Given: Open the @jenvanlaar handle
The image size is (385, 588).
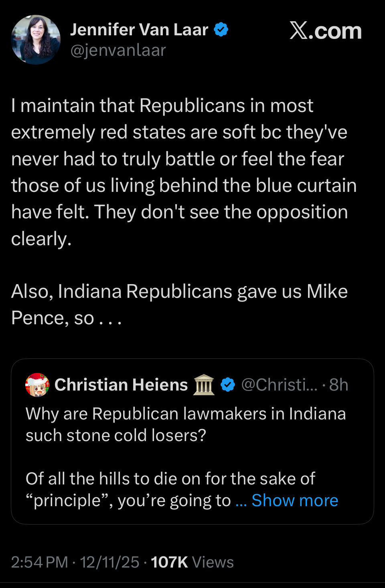Looking at the screenshot, I should coord(118,51).
